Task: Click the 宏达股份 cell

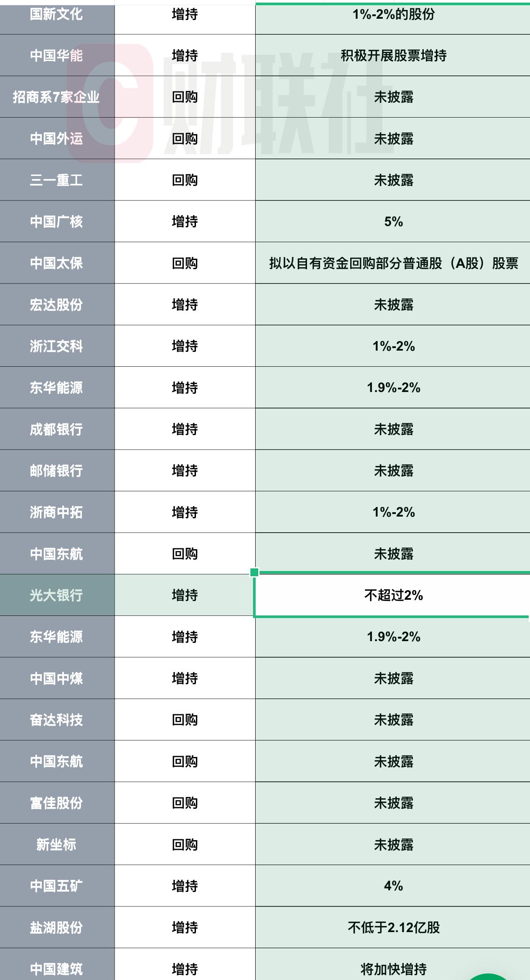Action: click(x=57, y=304)
